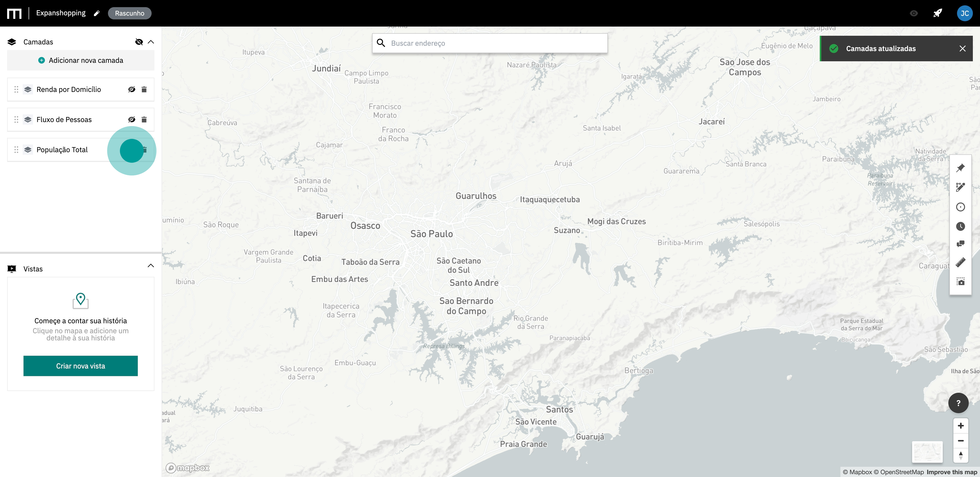The height and width of the screenshot is (477, 980).
Task: Open the JC user avatar menu
Action: (x=964, y=13)
